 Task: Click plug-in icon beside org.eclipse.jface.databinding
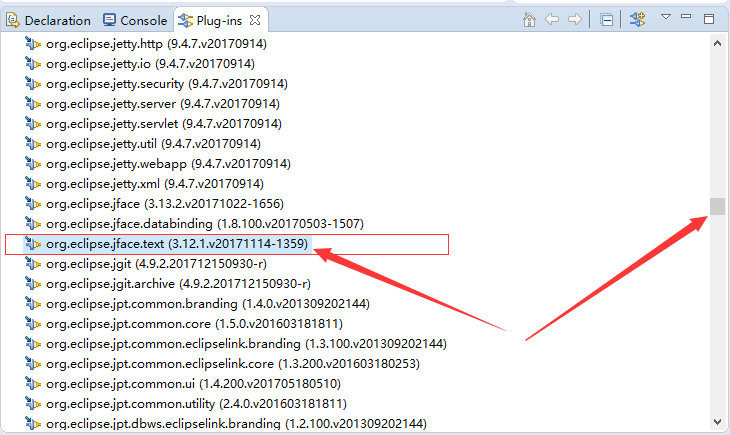[x=33, y=224]
